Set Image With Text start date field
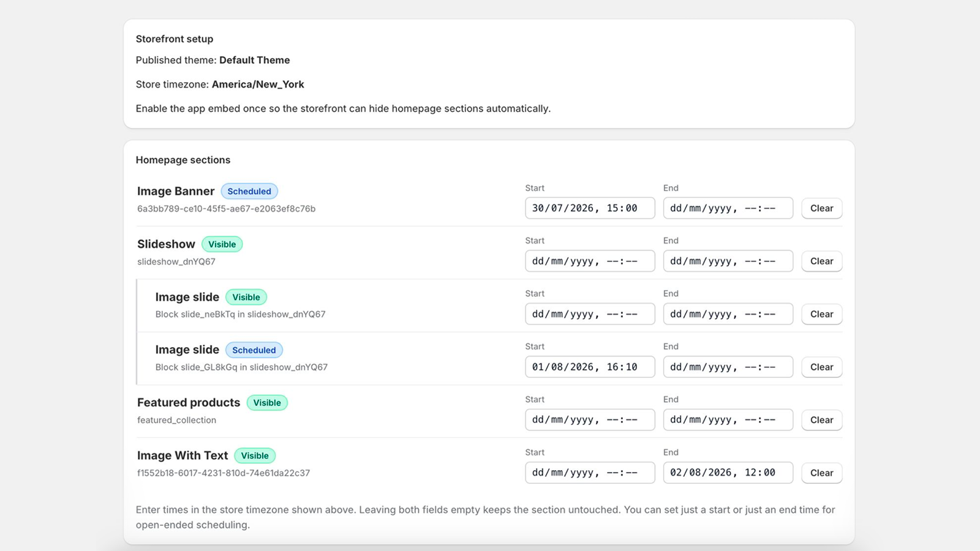Screen dimensions: 980x551 590,473
